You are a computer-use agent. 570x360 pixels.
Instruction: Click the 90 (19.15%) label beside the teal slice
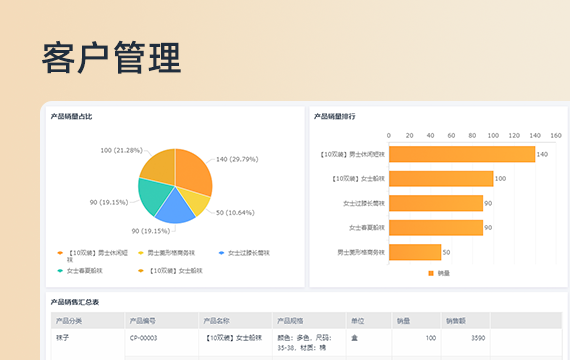tap(109, 202)
